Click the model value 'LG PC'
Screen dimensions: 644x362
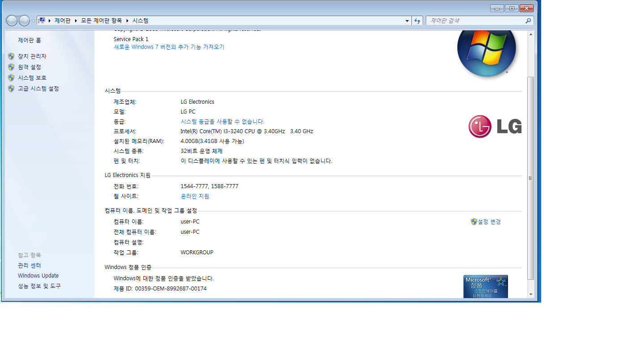(188, 112)
